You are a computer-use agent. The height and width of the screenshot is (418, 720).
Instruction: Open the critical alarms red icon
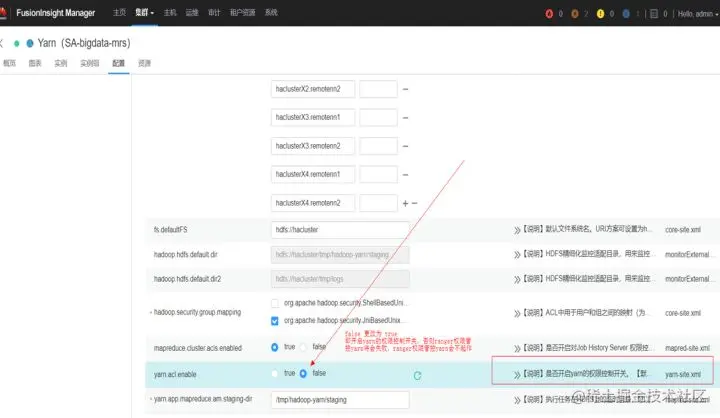click(549, 14)
